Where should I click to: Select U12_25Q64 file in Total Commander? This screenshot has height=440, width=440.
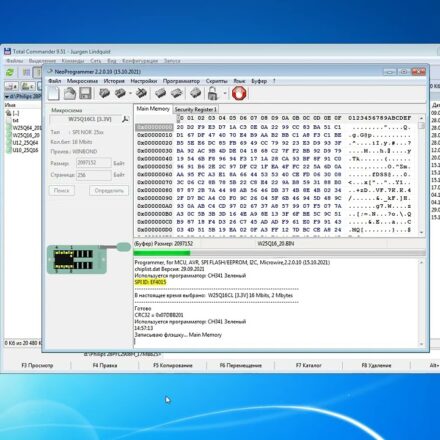click(x=22, y=143)
